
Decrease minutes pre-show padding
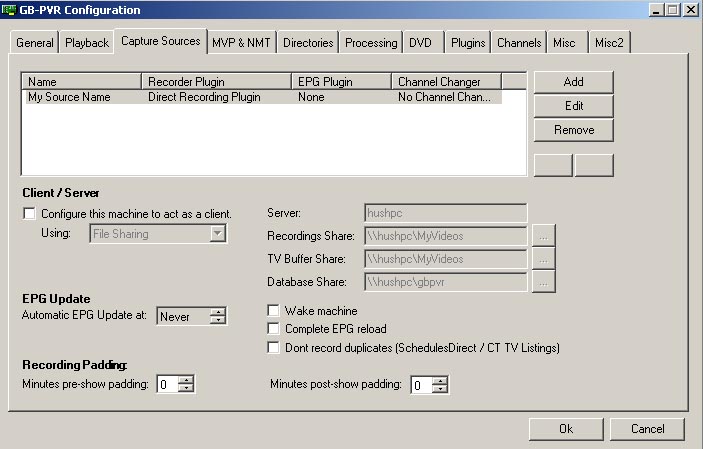tap(186, 388)
